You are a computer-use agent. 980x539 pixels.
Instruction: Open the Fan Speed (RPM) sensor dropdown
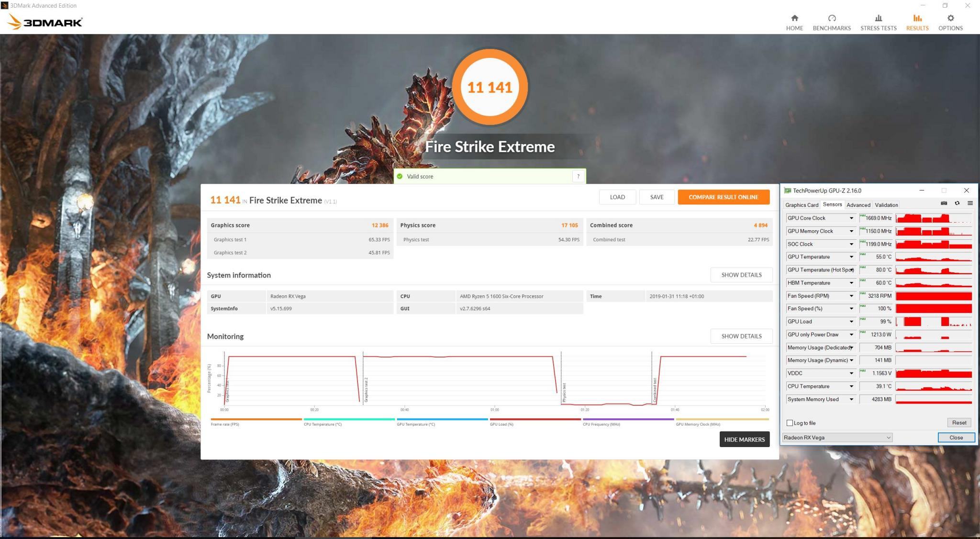[851, 296]
